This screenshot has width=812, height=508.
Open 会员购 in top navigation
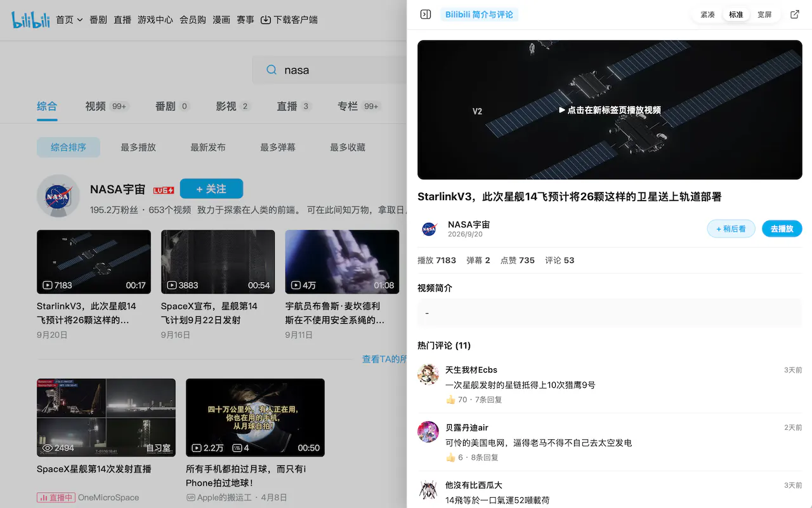(193, 20)
